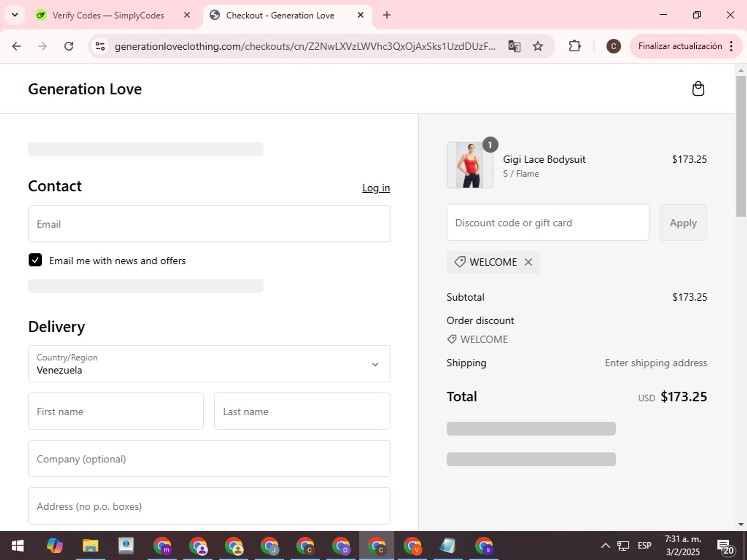Open the shopping bag cart icon
This screenshot has width=747, height=560.
[x=698, y=89]
